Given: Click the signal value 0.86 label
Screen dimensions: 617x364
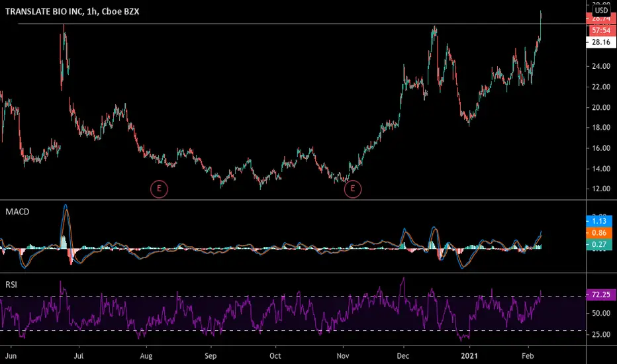Looking at the screenshot, I should pyautogui.click(x=599, y=232).
